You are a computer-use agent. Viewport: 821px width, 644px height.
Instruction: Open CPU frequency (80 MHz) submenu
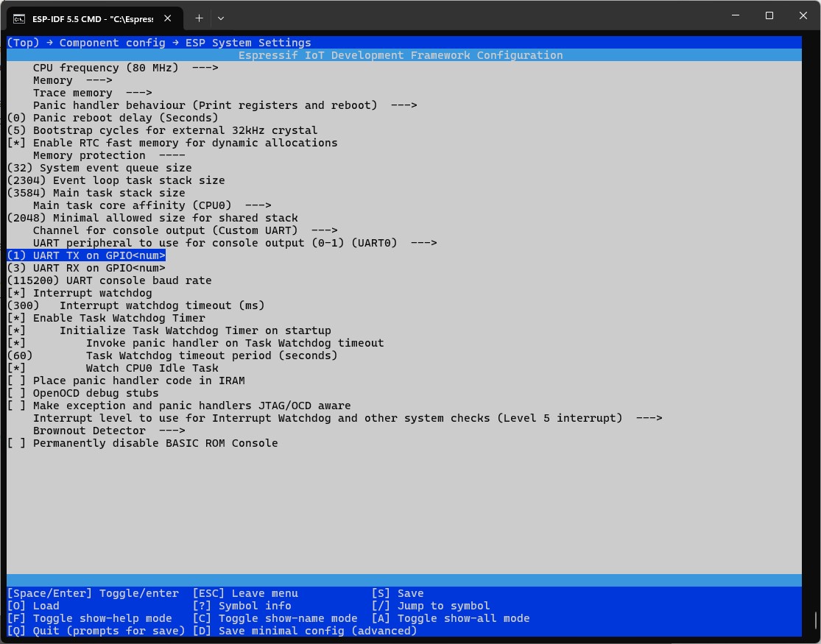pyautogui.click(x=126, y=68)
